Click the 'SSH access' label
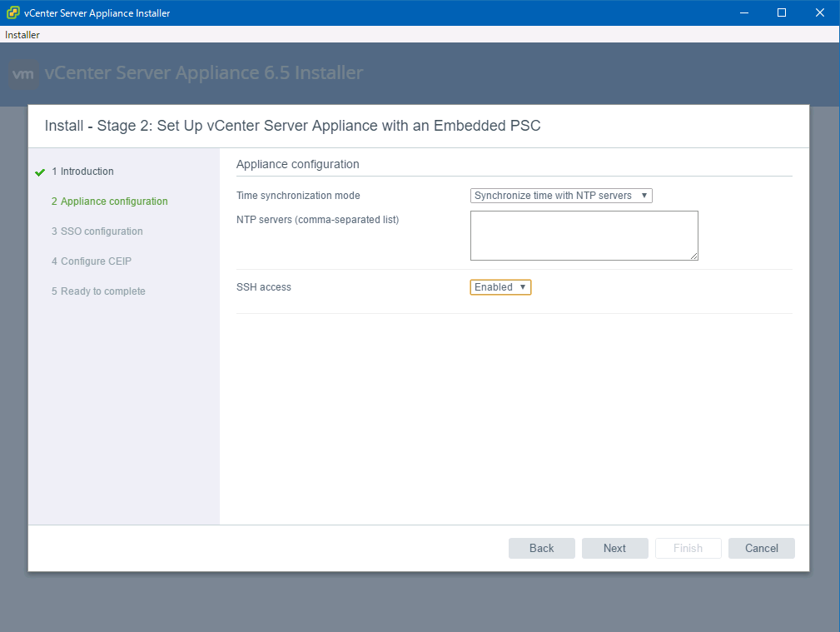This screenshot has width=840, height=632. [264, 287]
